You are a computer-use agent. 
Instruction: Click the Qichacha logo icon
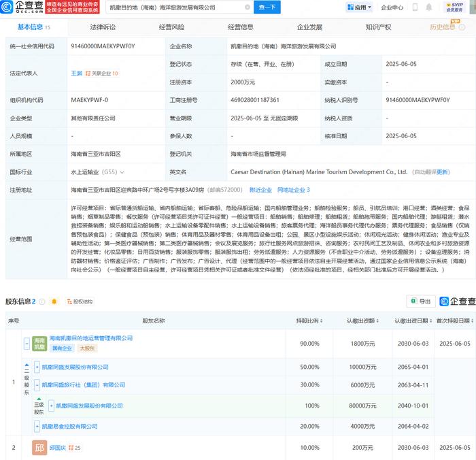tap(6, 7)
